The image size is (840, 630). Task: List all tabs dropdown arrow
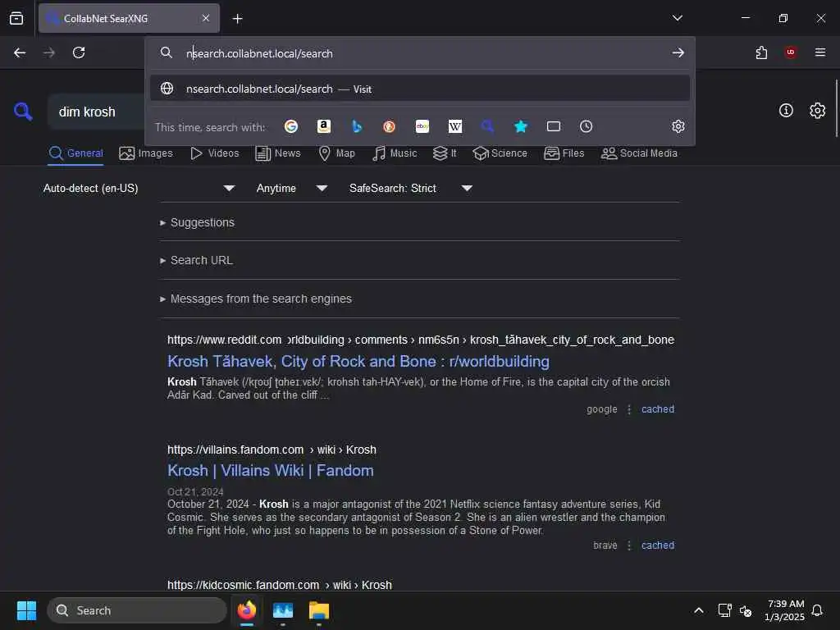tap(677, 18)
